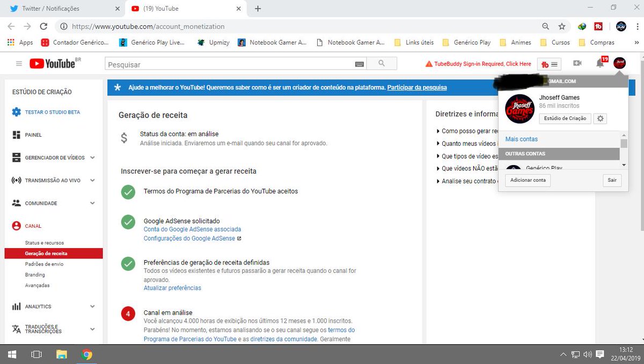
Task: Open Links úteis bookmark folder
Action: pos(414,42)
